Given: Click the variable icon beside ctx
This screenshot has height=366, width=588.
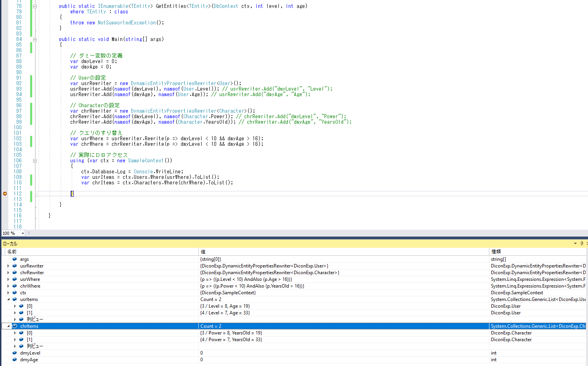Looking at the screenshot, I should coord(15,293).
